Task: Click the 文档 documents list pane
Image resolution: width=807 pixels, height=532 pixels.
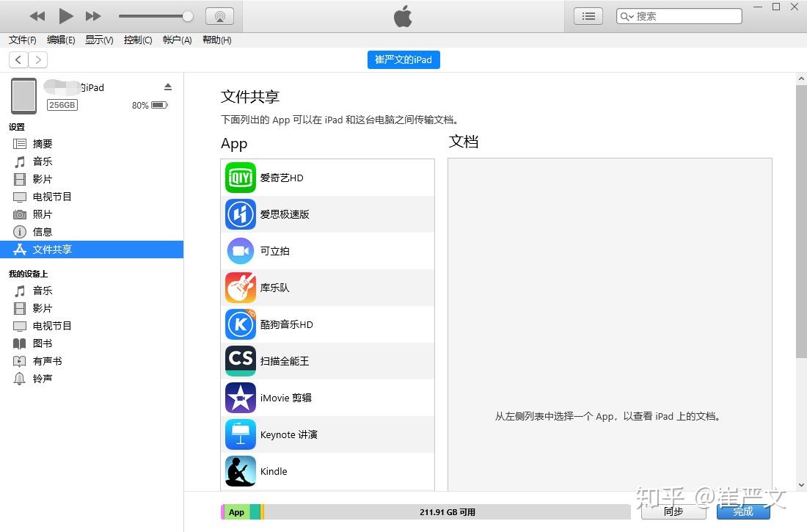Action: point(610,324)
